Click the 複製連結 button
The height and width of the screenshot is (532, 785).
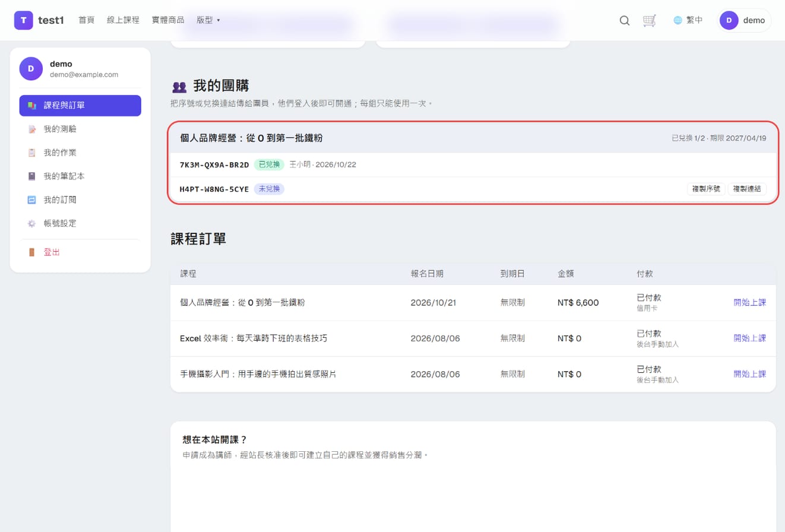pyautogui.click(x=747, y=189)
